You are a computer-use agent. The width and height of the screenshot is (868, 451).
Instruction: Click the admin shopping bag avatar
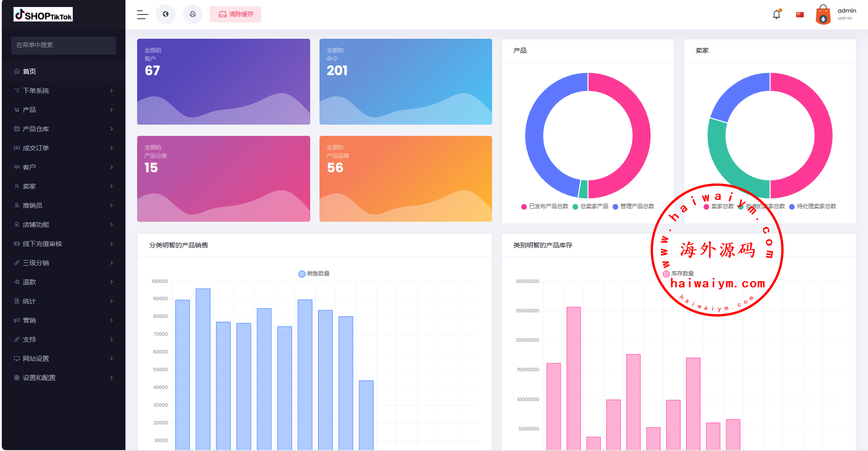click(x=823, y=14)
